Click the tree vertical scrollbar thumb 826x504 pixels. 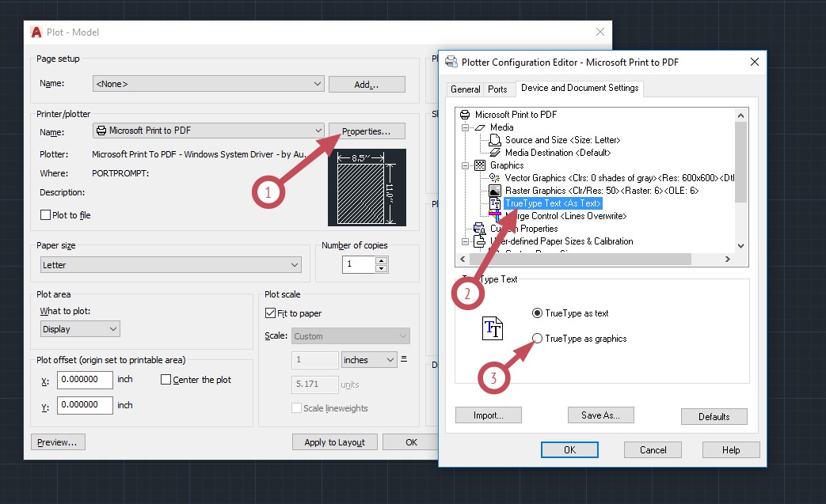740,162
